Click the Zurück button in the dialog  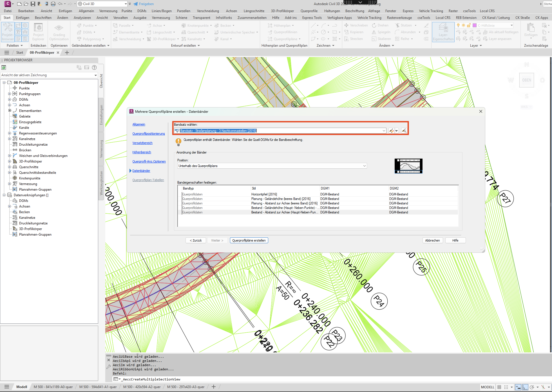tap(196, 240)
